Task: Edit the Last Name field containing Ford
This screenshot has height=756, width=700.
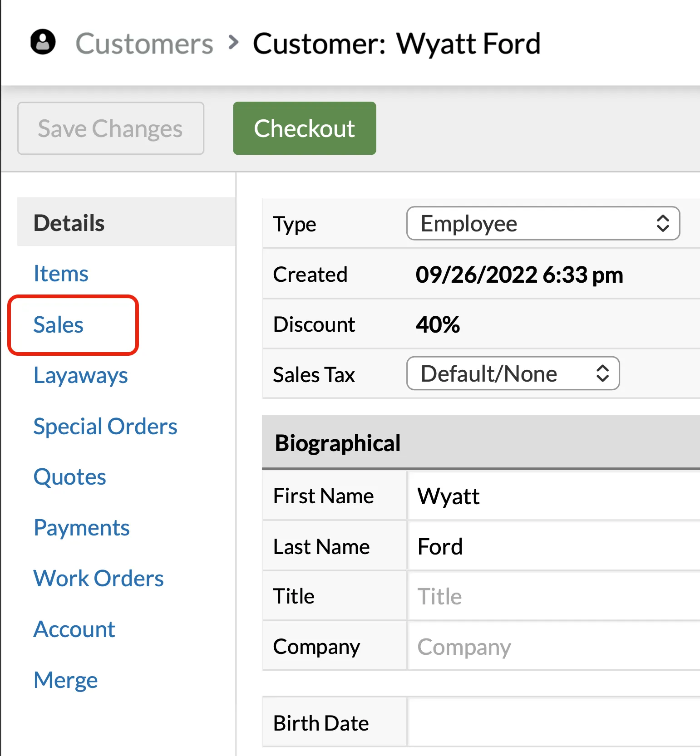Action: 554,546
